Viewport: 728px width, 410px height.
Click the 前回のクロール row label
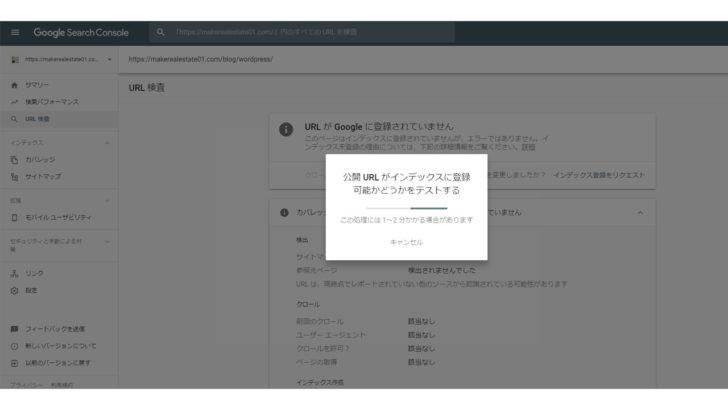pos(320,321)
